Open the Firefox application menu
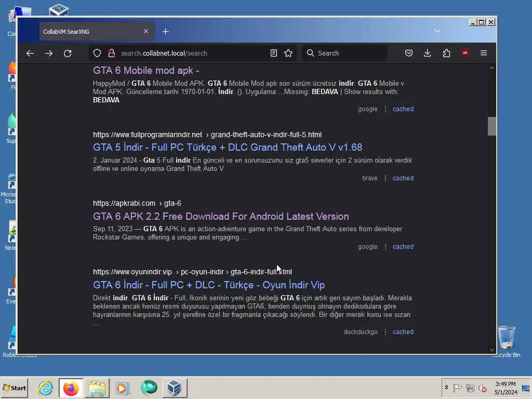The image size is (532, 399). pos(484,54)
